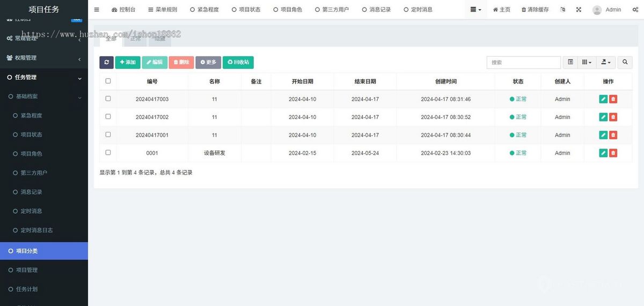Click the 搜索 search input field
Image resolution: width=644 pixels, height=306 pixels.
click(x=524, y=62)
